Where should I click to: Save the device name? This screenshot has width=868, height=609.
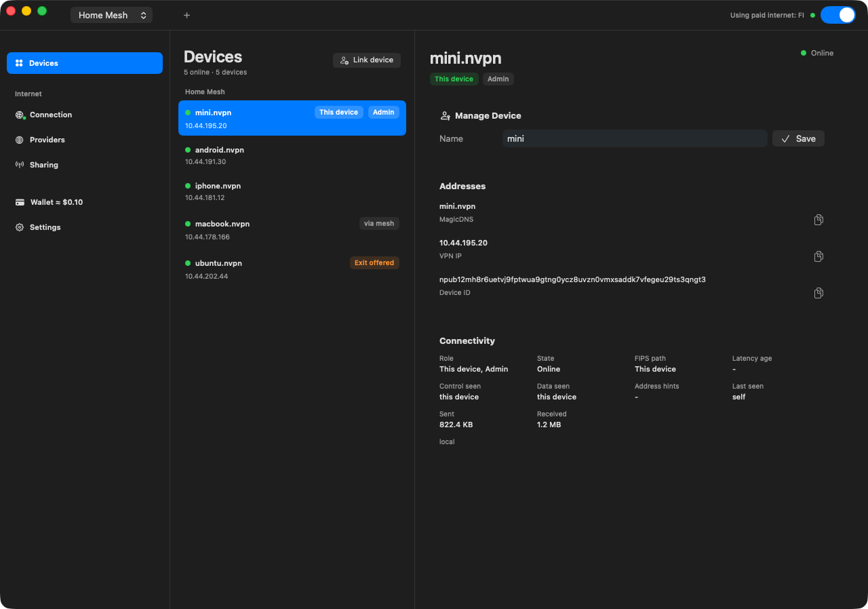pos(798,138)
